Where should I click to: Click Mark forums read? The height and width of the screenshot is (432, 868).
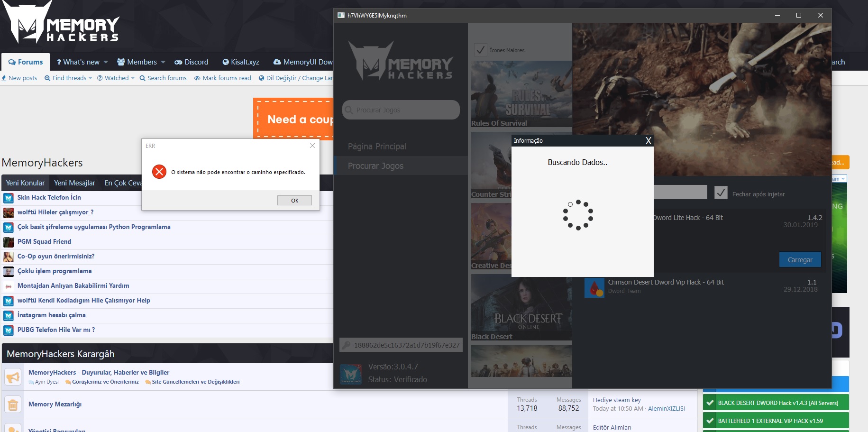click(x=223, y=78)
